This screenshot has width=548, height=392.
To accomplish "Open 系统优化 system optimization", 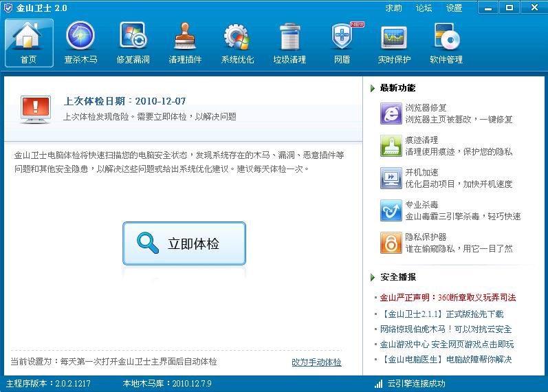I will [237, 43].
